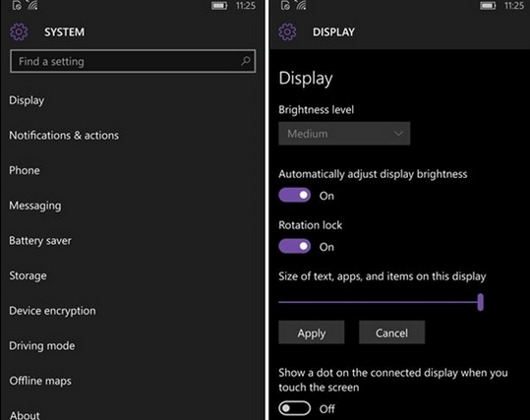Open Messaging settings
The width and height of the screenshot is (530, 420).
pyautogui.click(x=35, y=206)
